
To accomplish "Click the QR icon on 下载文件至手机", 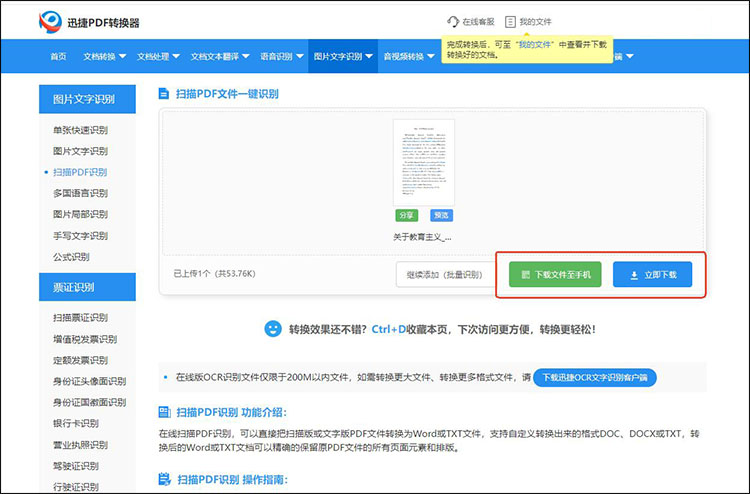I will 525,274.
